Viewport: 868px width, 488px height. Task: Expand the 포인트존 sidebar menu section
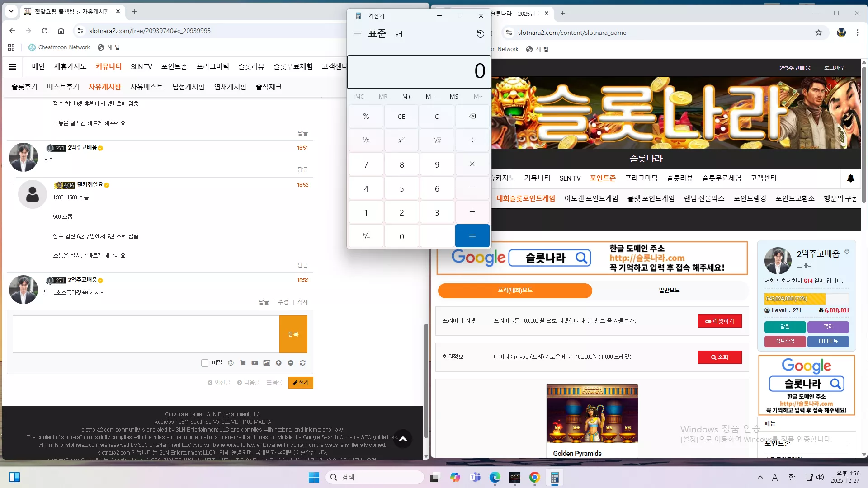[848, 444]
